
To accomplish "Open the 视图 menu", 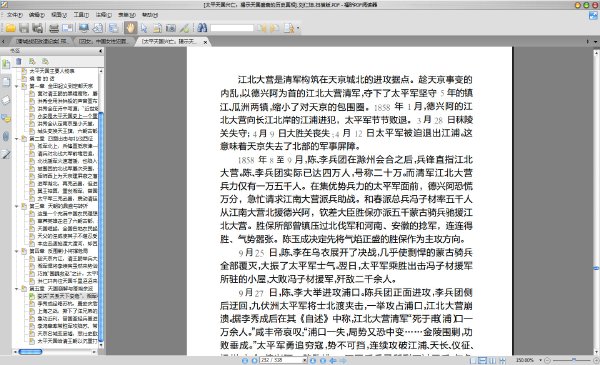I will tap(59, 15).
